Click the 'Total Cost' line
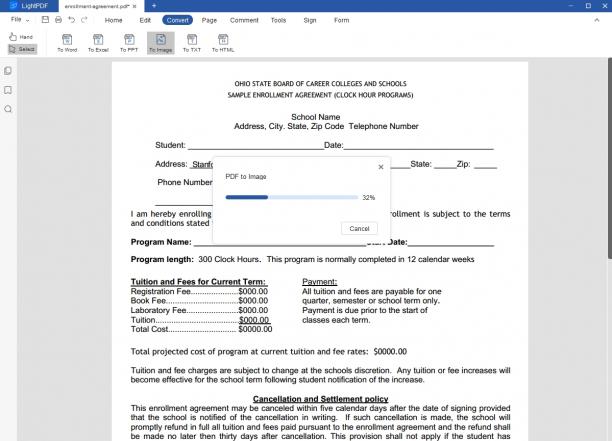The image size is (612, 441). (201, 329)
